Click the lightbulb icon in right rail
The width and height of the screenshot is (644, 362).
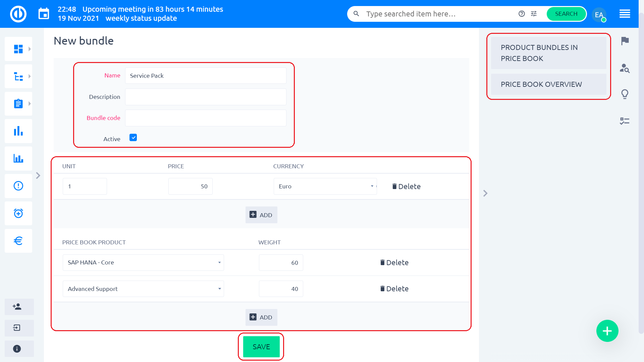[x=625, y=94]
